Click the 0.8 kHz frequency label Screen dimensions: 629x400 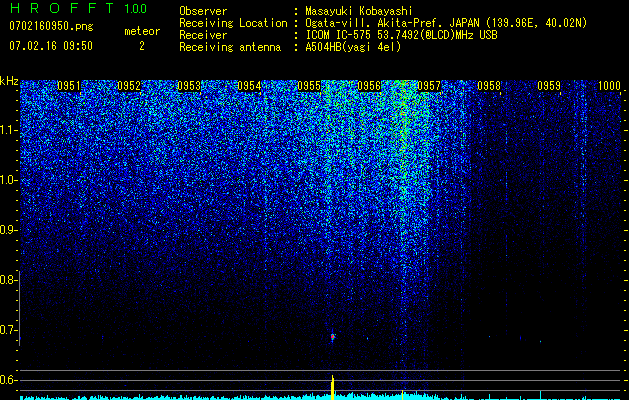click(7, 280)
